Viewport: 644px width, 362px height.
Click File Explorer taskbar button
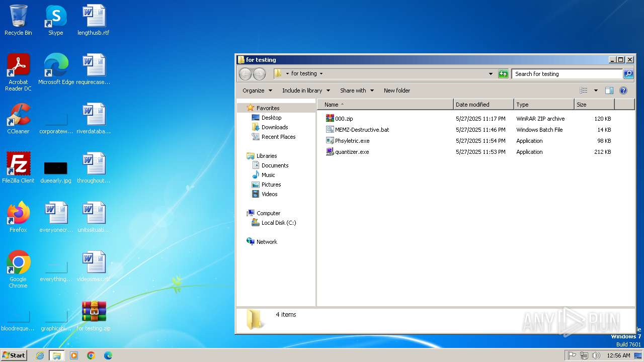coord(57,355)
